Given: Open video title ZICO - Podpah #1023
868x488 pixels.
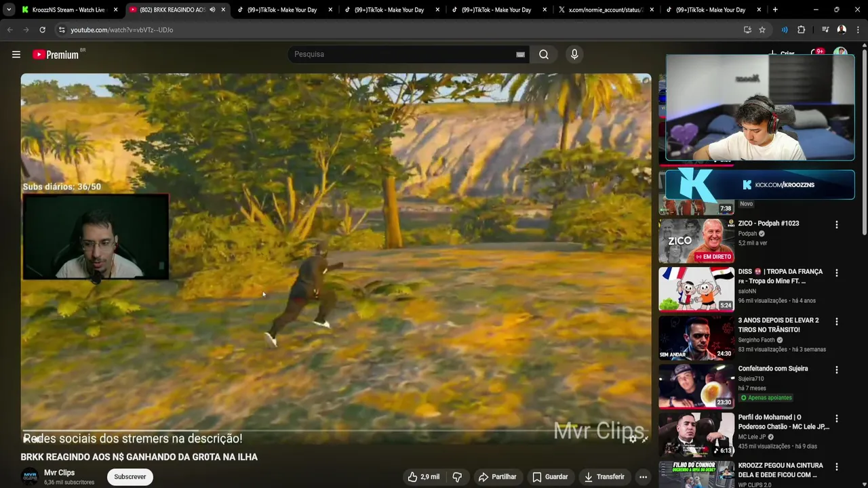Looking at the screenshot, I should (768, 223).
